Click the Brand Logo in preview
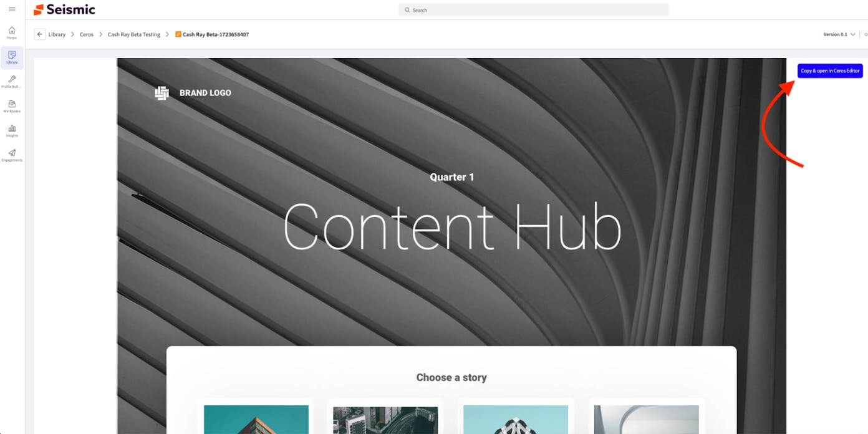 click(193, 93)
